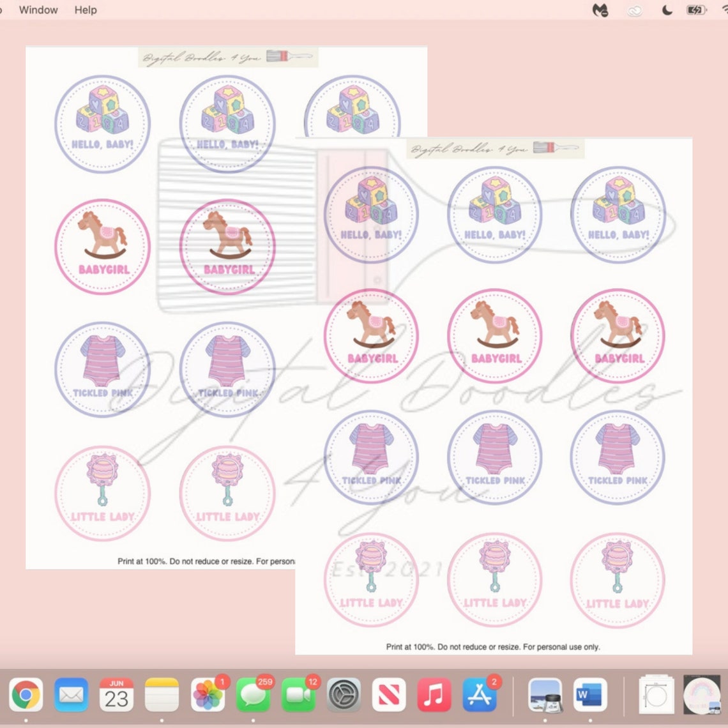Open the Photos app in the dock
This screenshot has height=728, width=728.
coord(208,695)
